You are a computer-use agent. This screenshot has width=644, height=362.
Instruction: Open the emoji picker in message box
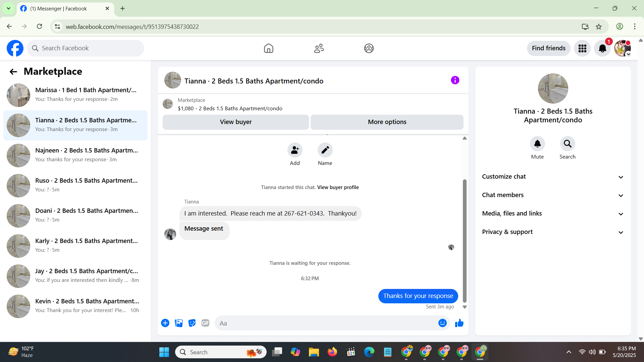(442, 323)
